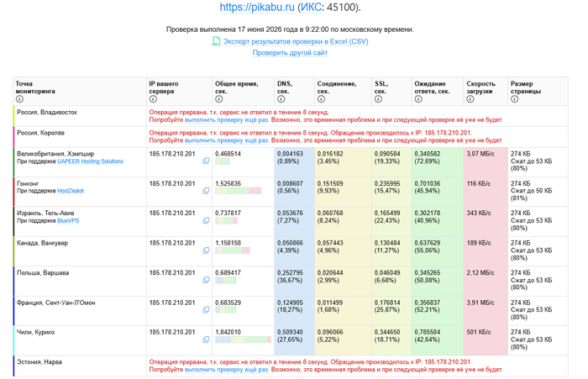Copy IP icon in Великобритания row

pos(206,161)
